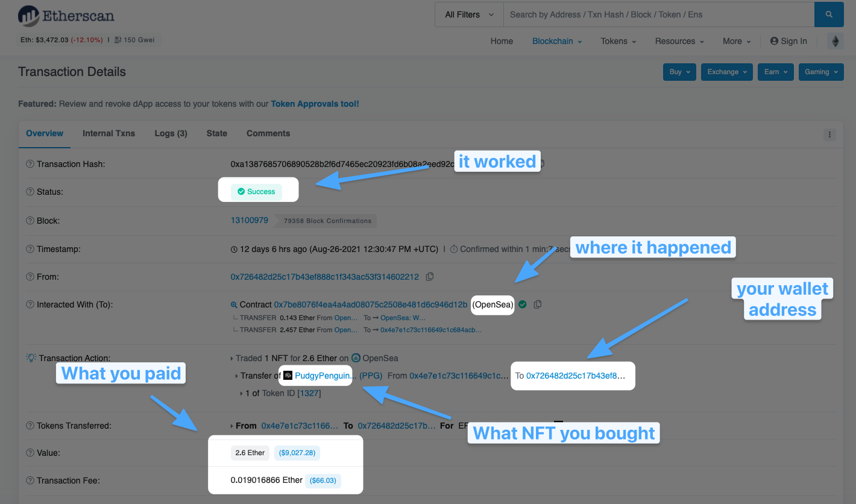856x504 pixels.
Task: Go to Home in navigation
Action: coord(502,41)
